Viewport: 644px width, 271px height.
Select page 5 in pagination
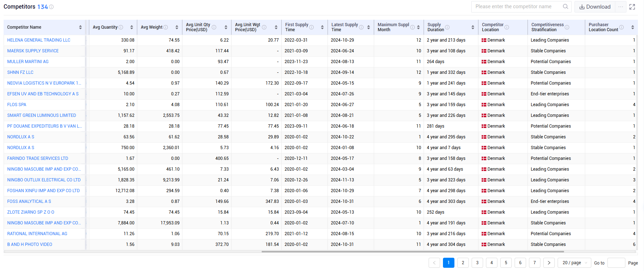point(506,263)
